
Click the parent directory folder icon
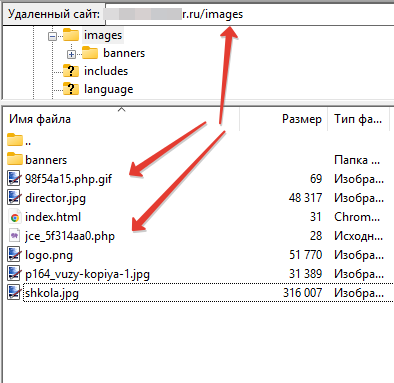click(15, 140)
